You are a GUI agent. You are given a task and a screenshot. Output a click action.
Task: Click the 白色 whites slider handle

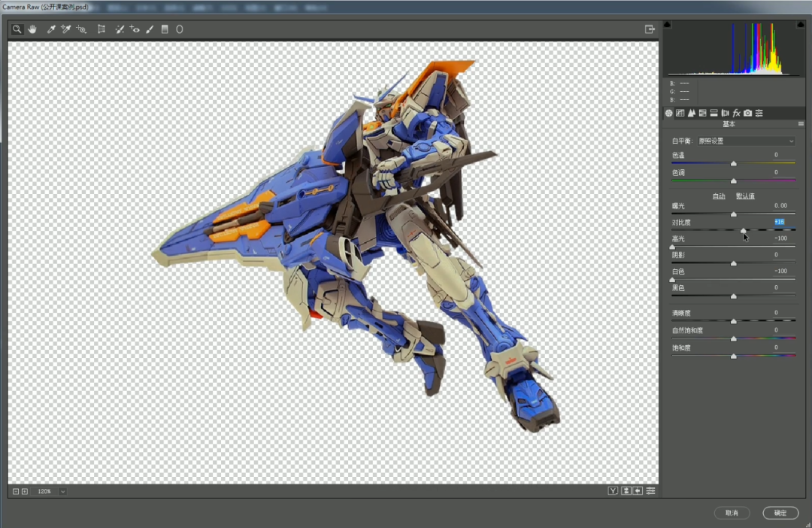pyautogui.click(x=672, y=280)
